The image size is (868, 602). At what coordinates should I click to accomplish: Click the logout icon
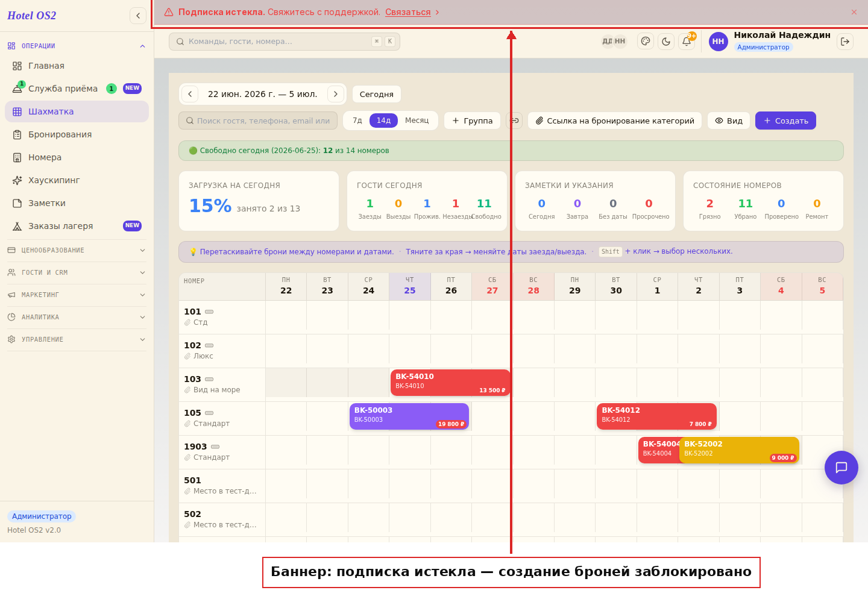click(x=845, y=42)
